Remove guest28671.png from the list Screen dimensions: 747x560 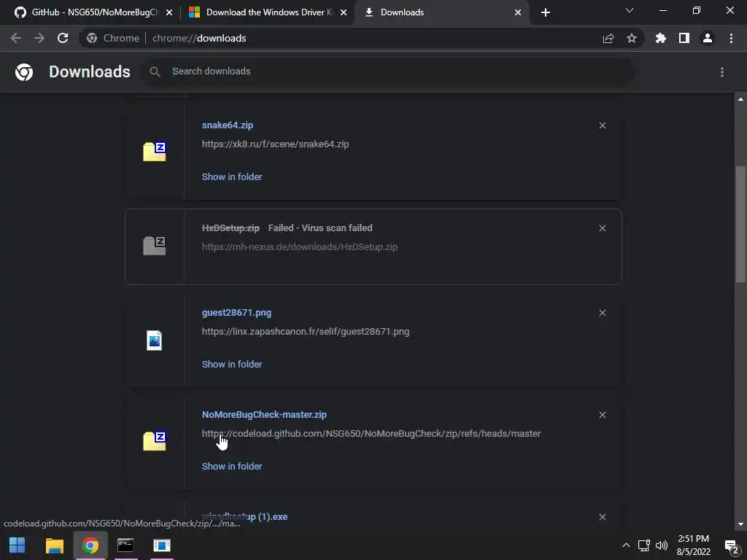point(603,313)
